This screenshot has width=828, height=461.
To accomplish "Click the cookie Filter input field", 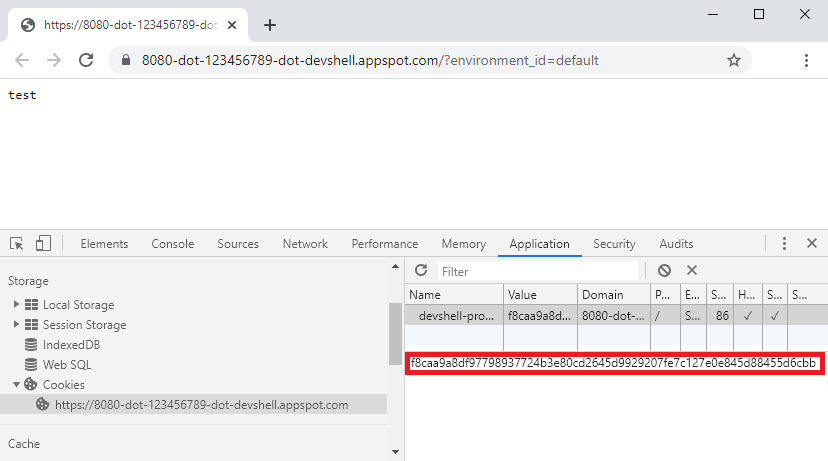I will [538, 271].
